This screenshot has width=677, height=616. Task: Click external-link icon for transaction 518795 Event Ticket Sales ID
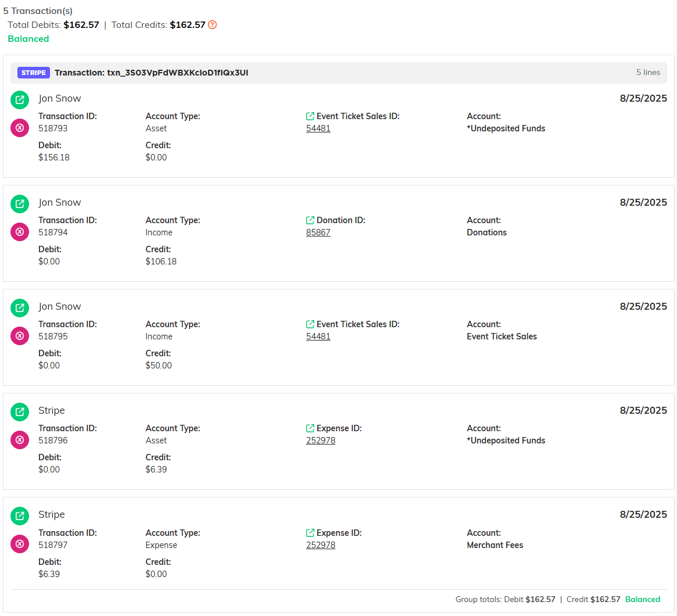coord(310,324)
